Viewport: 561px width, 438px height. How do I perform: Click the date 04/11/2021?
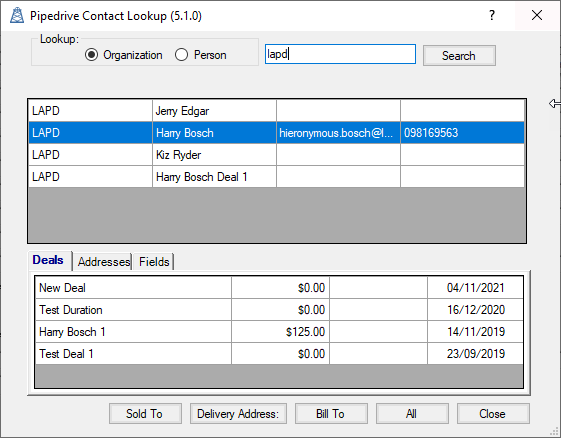475,287
